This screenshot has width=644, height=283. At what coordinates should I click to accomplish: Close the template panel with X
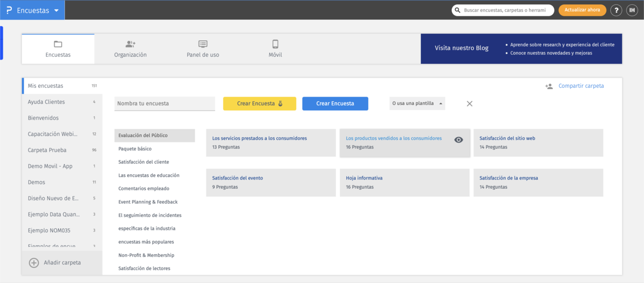click(470, 103)
